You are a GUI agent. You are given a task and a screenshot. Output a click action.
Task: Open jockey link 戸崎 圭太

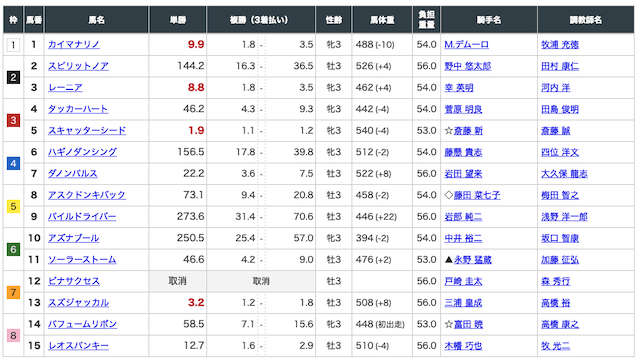463,281
